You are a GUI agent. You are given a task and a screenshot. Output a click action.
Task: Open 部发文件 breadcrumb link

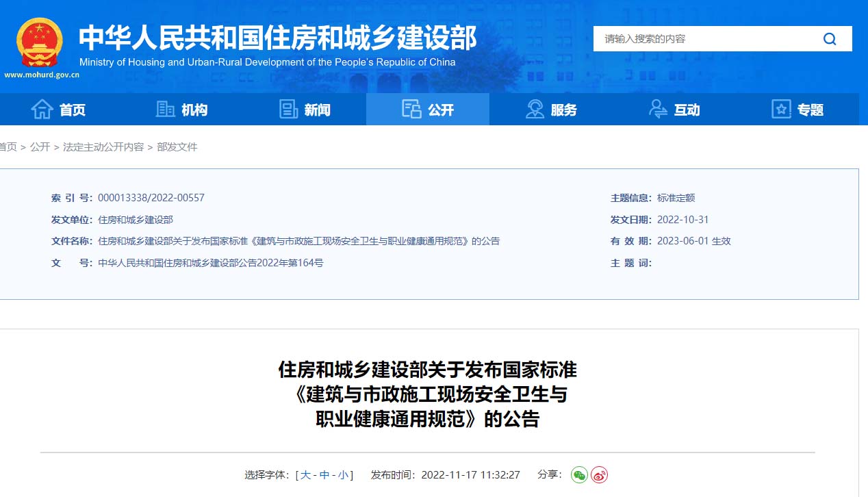coord(177,147)
